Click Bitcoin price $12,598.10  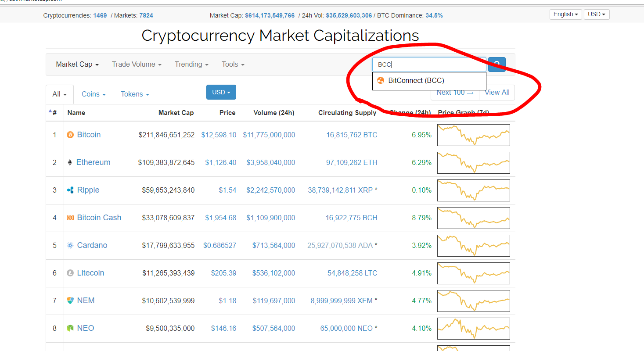point(219,135)
